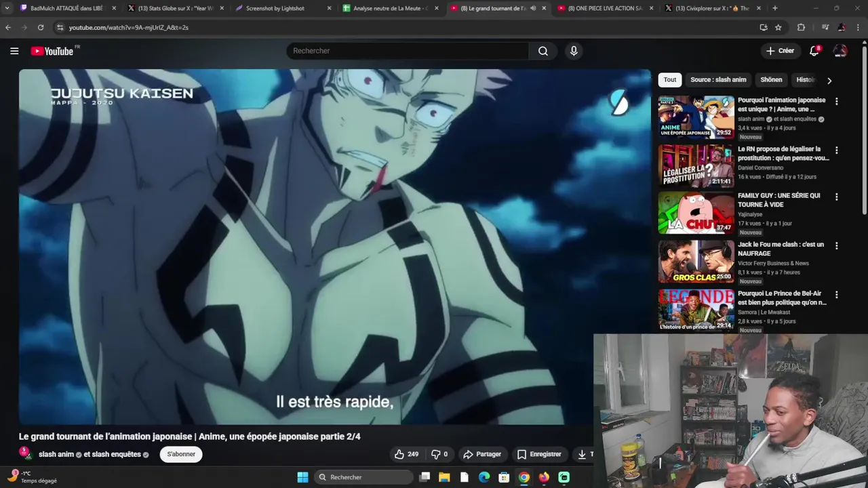Open the 'Jack le Fou' GROS CLASH thumbnail
Image resolution: width=868 pixels, height=488 pixels.
pos(696,261)
